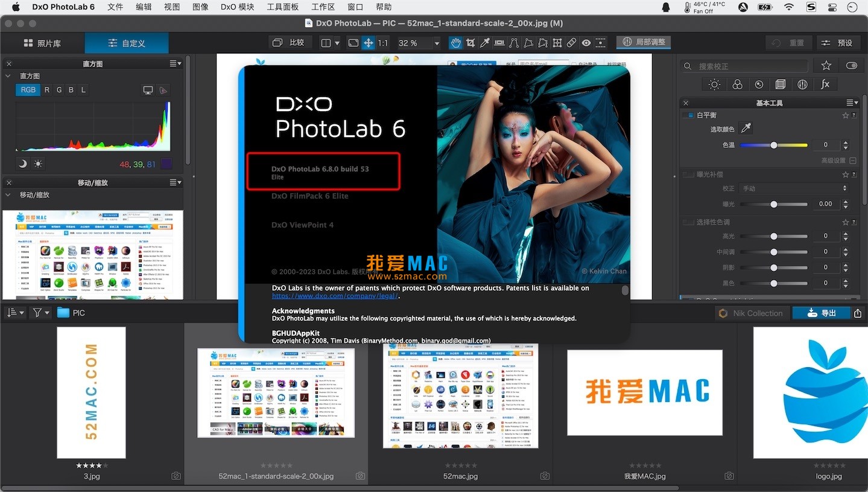Open the 工具面板 menu
The height and width of the screenshot is (492, 868).
[283, 7]
